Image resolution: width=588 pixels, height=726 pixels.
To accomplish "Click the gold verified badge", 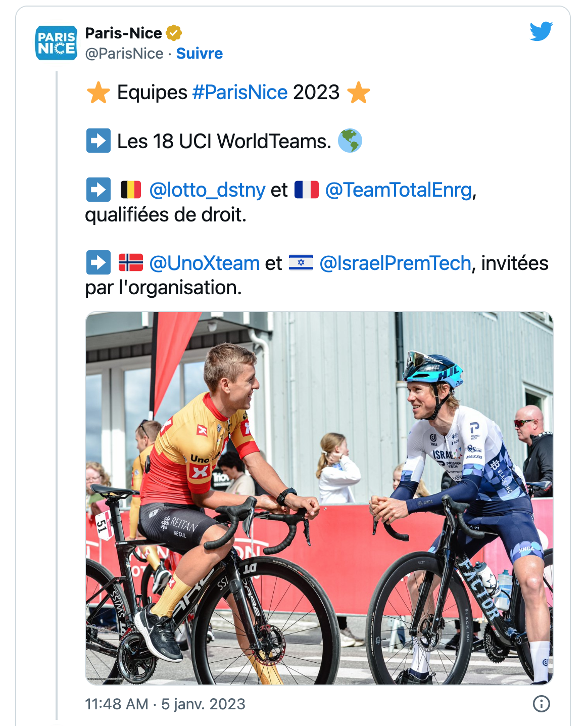I will [174, 33].
